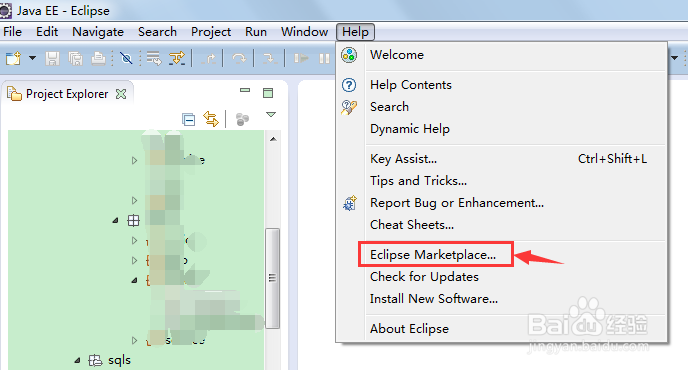This screenshot has width=688, height=370.
Task: Click the Drop to Frame toolbar icon
Action: [154, 58]
